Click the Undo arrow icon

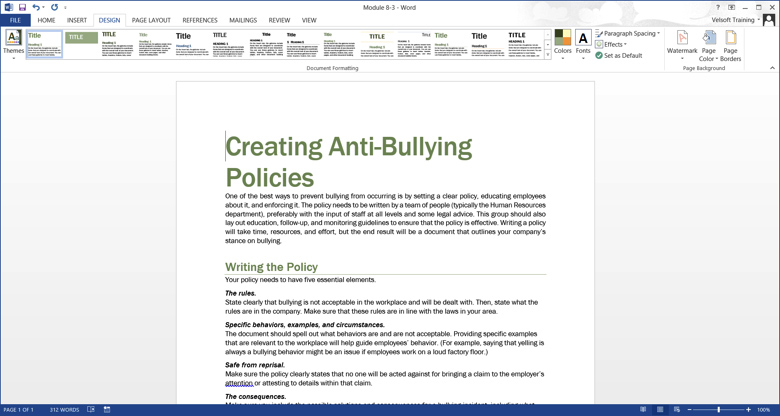(x=36, y=7)
